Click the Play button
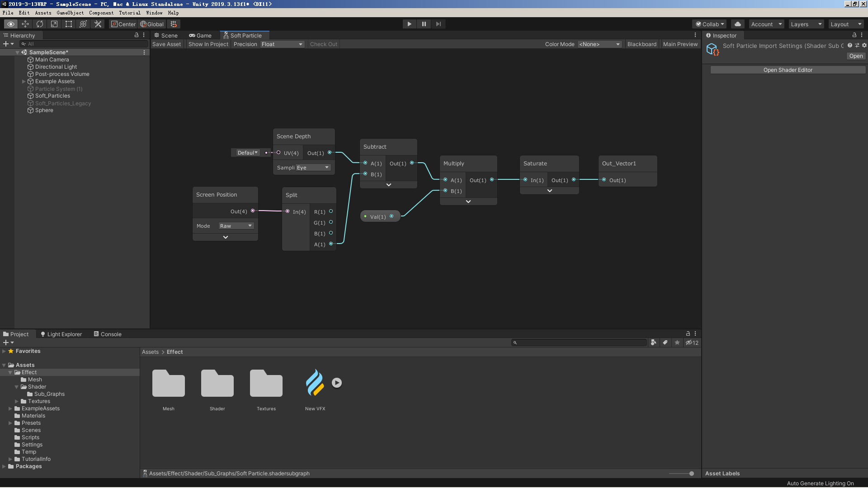Viewport: 868px width, 488px height. (409, 24)
